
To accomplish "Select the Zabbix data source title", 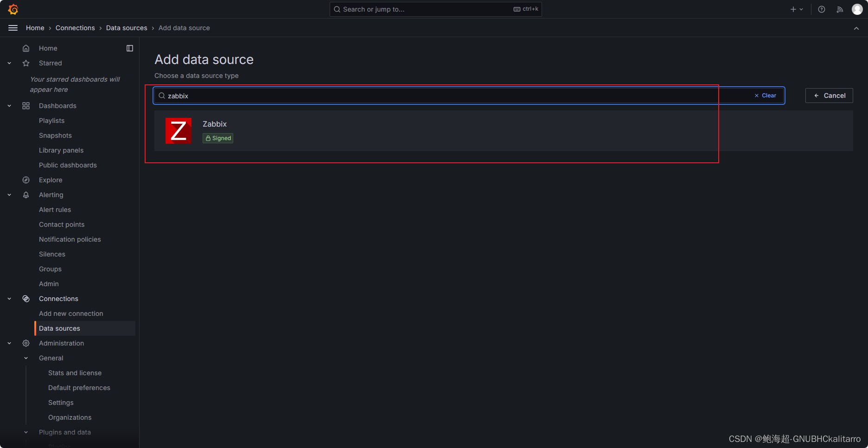I will [x=215, y=124].
